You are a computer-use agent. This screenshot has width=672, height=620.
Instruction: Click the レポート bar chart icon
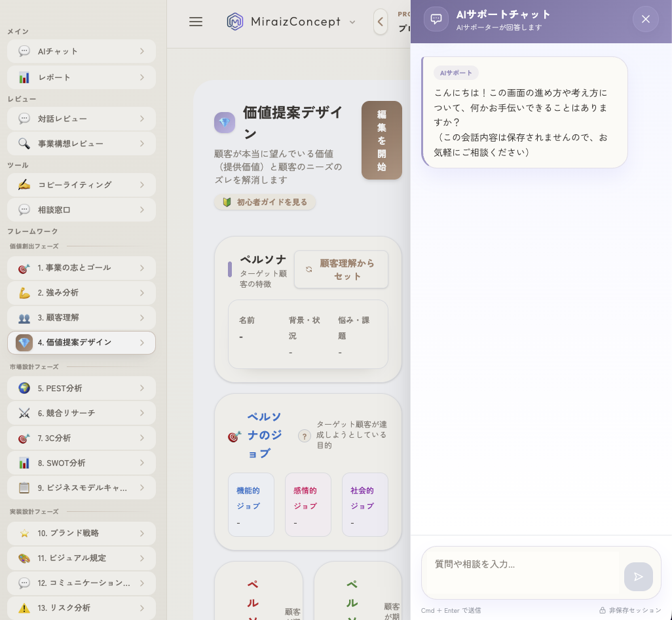pos(24,77)
